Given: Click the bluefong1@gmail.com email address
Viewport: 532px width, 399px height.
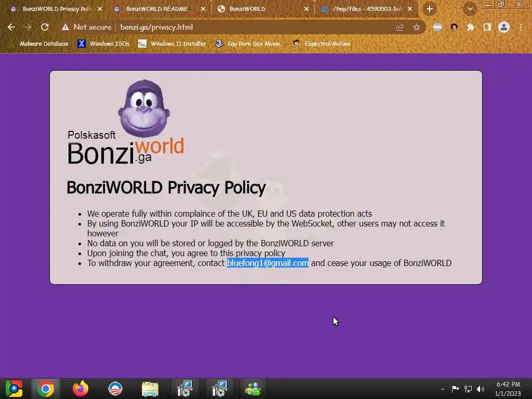Looking at the screenshot, I should [268, 263].
